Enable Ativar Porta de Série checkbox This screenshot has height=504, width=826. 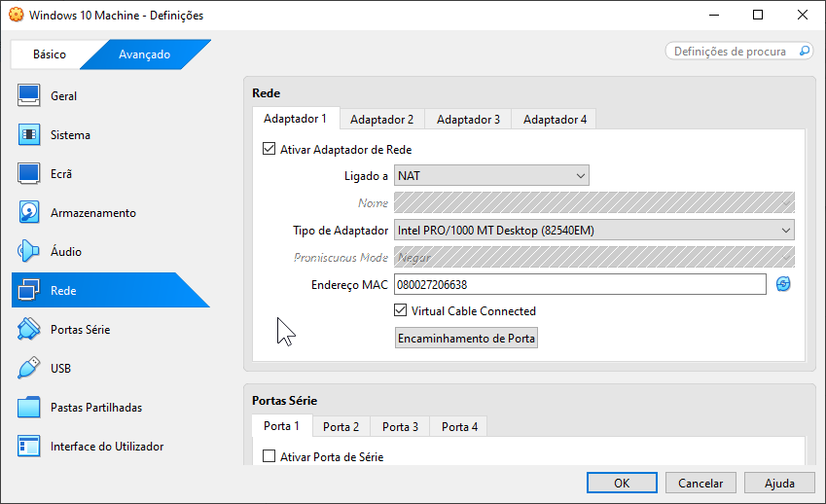click(x=269, y=456)
